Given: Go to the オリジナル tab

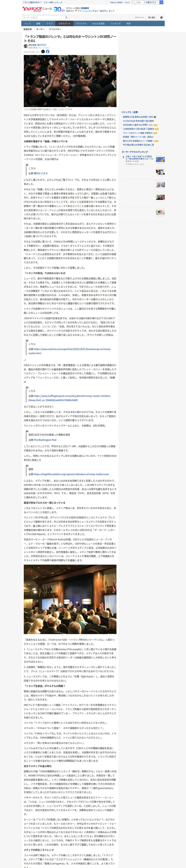Looking at the screenshot, I should (81, 24).
